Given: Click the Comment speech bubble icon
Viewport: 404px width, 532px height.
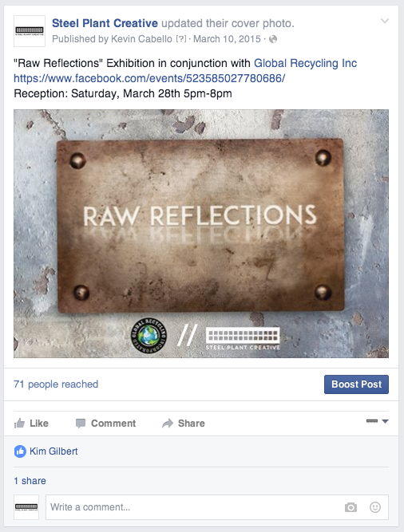Looking at the screenshot, I should (x=81, y=423).
